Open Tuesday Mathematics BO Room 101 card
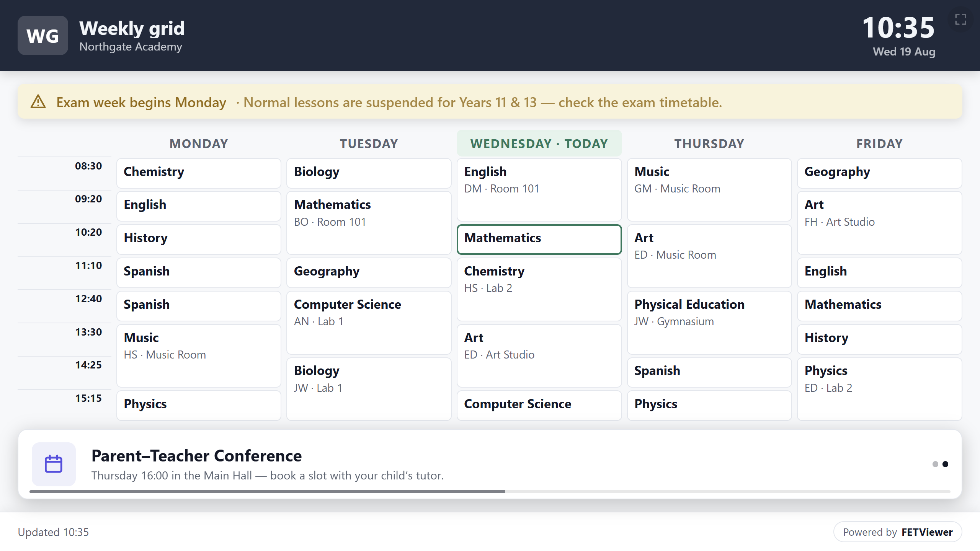 click(369, 223)
